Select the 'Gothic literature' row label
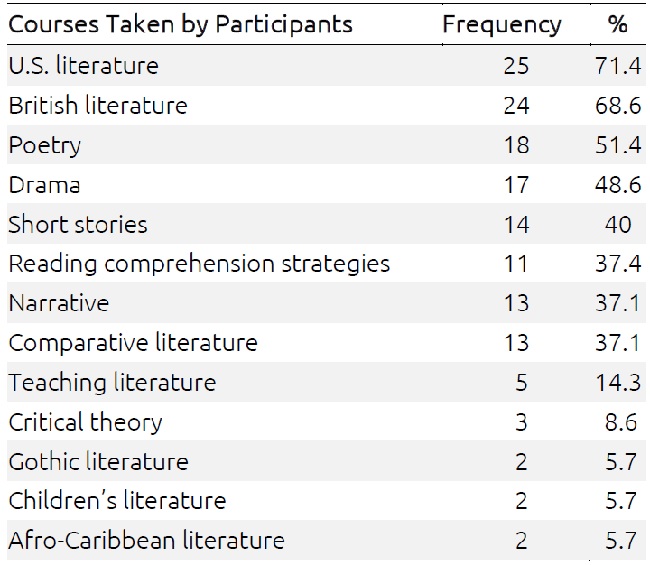 [x=98, y=462]
